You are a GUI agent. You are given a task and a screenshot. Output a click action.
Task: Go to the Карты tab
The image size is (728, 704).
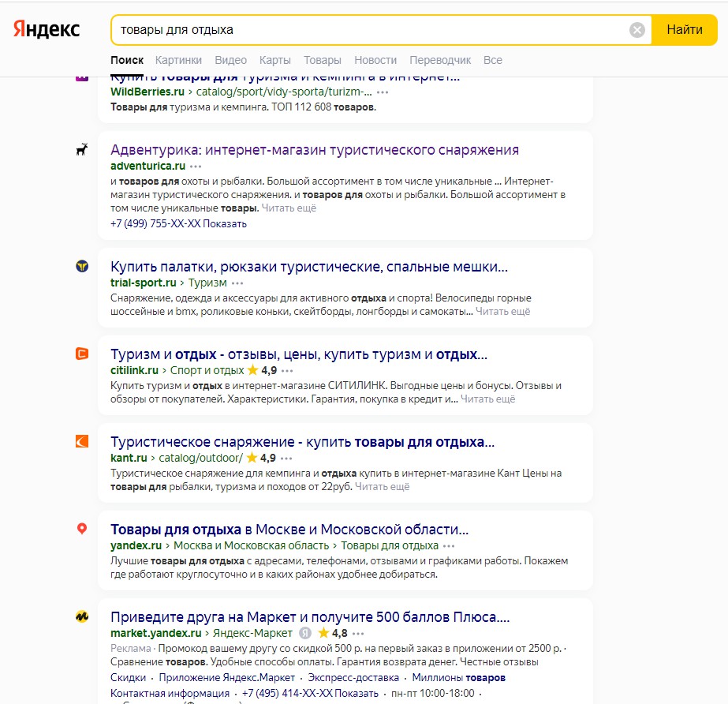click(274, 60)
